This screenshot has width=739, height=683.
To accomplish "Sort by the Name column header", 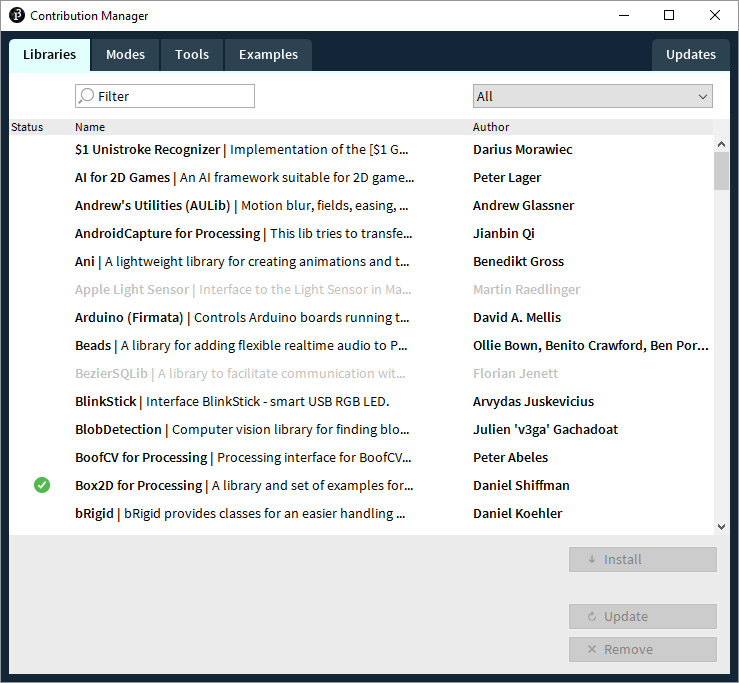I will click(x=90, y=127).
